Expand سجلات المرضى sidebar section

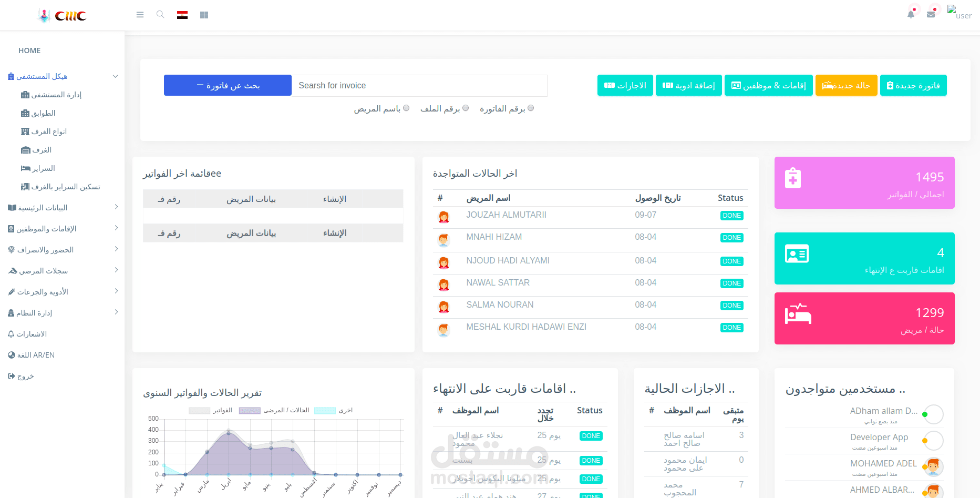63,271
